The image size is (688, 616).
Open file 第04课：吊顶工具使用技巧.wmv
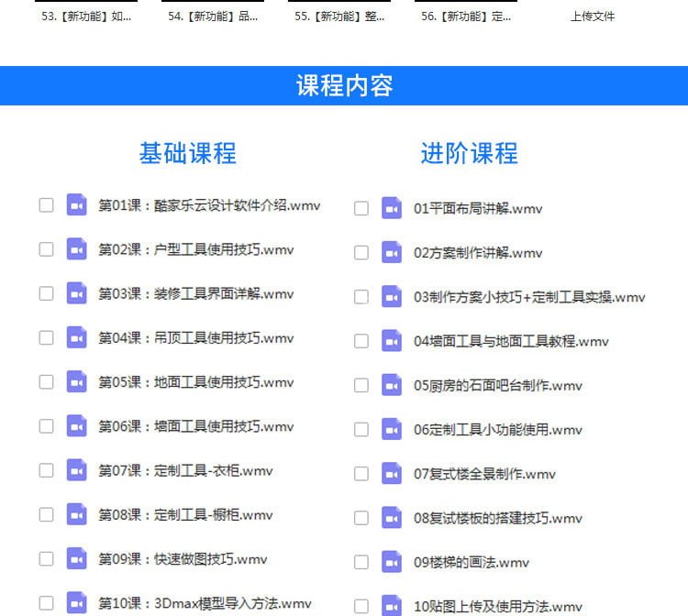click(196, 338)
